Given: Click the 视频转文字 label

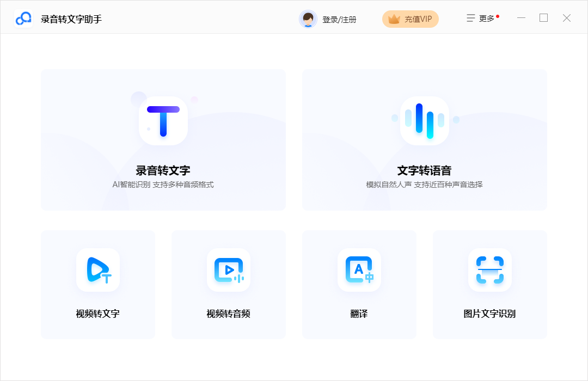Looking at the screenshot, I should (97, 314).
